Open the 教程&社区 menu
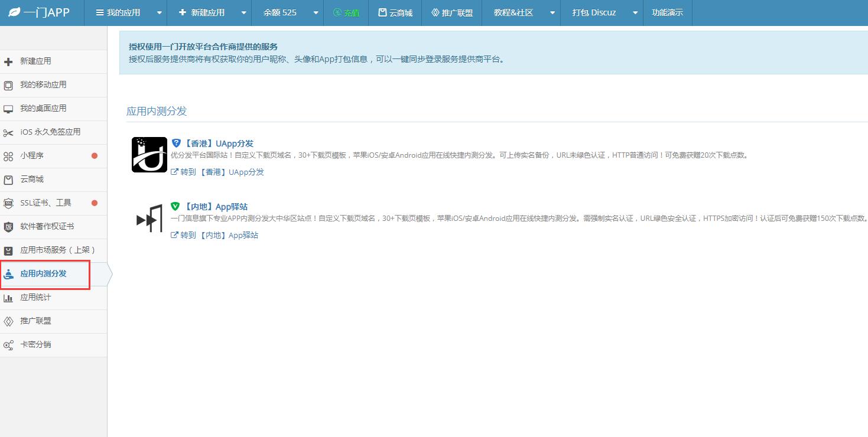 coord(513,12)
